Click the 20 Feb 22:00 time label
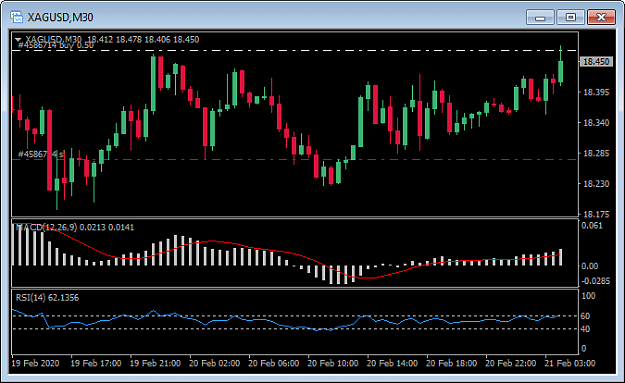 tap(511, 363)
